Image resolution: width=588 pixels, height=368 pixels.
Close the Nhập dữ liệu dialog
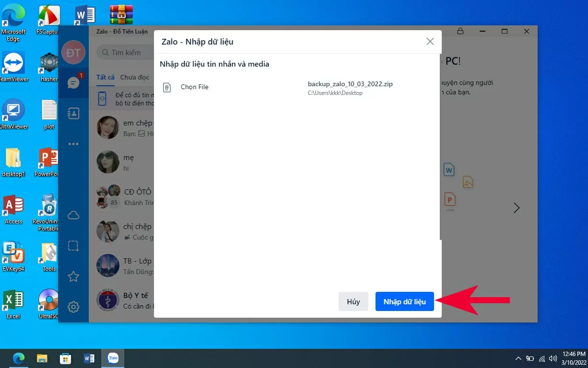430,42
